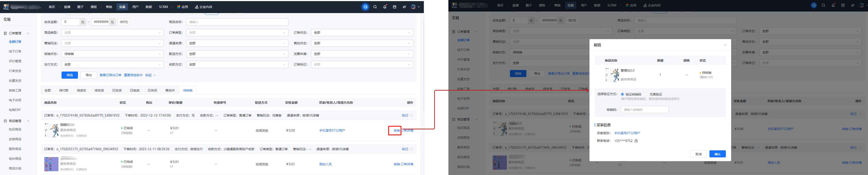Open 线下订单 in left screenshot sidebar
Viewport: 868px width, 175px height.
(x=15, y=51)
